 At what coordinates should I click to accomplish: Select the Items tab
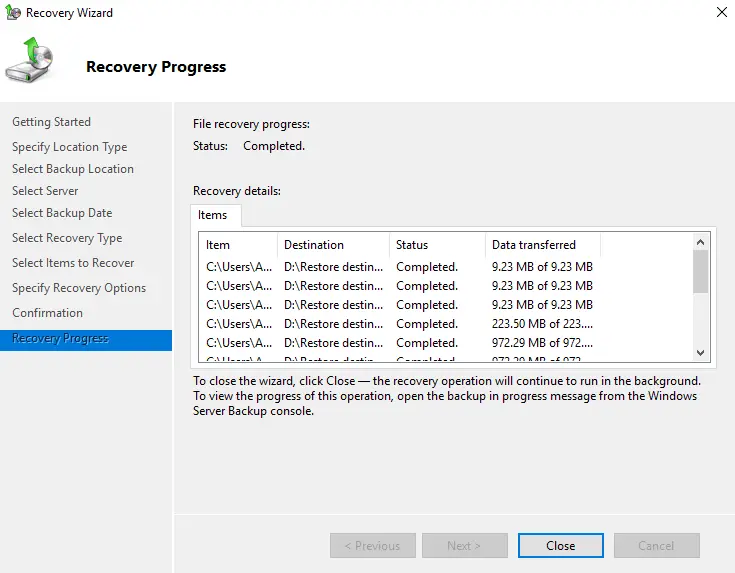click(213, 215)
